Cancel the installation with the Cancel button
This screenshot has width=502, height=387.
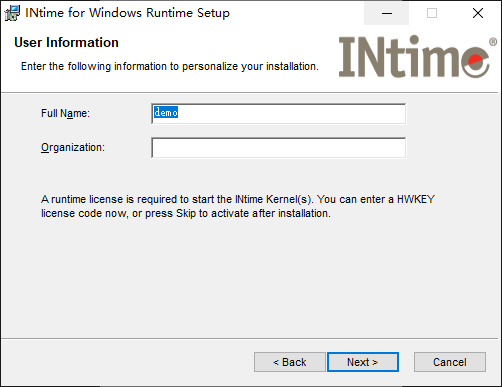click(x=450, y=362)
